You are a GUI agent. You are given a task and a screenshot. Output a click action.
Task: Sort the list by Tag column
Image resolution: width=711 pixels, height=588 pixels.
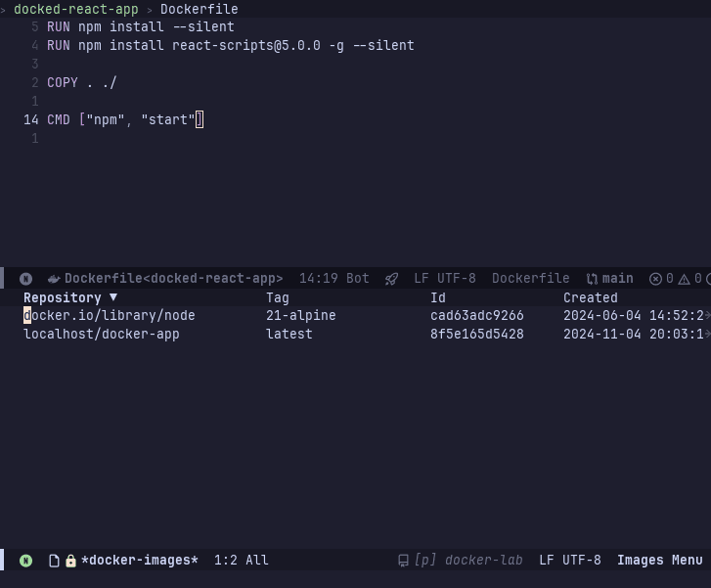pos(277,297)
